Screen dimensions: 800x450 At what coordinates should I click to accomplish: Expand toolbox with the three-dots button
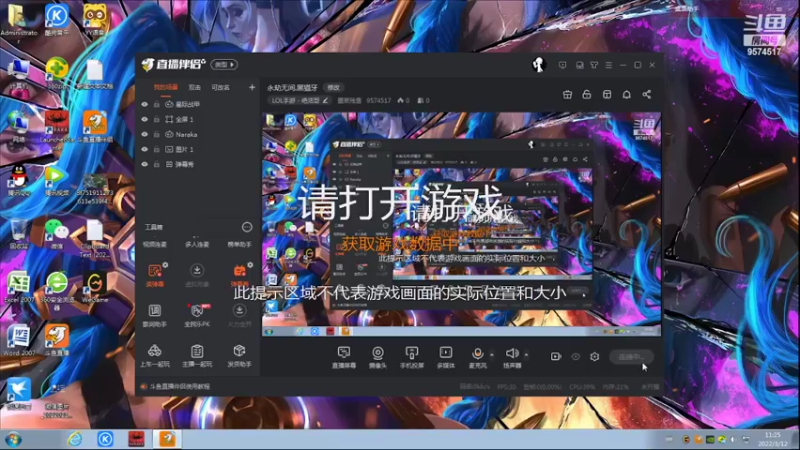(247, 227)
